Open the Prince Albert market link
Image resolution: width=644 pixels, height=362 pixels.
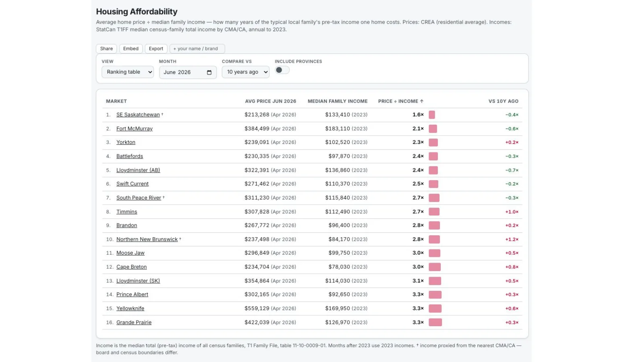pyautogui.click(x=132, y=294)
